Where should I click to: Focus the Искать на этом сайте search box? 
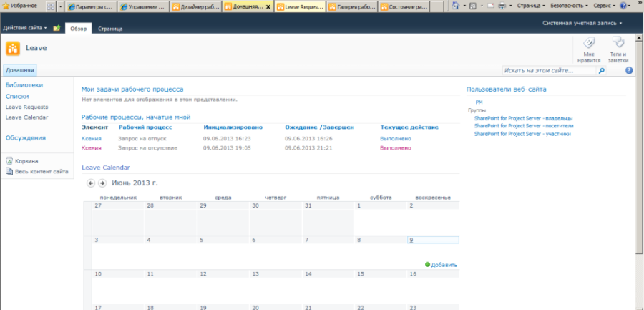tap(549, 71)
